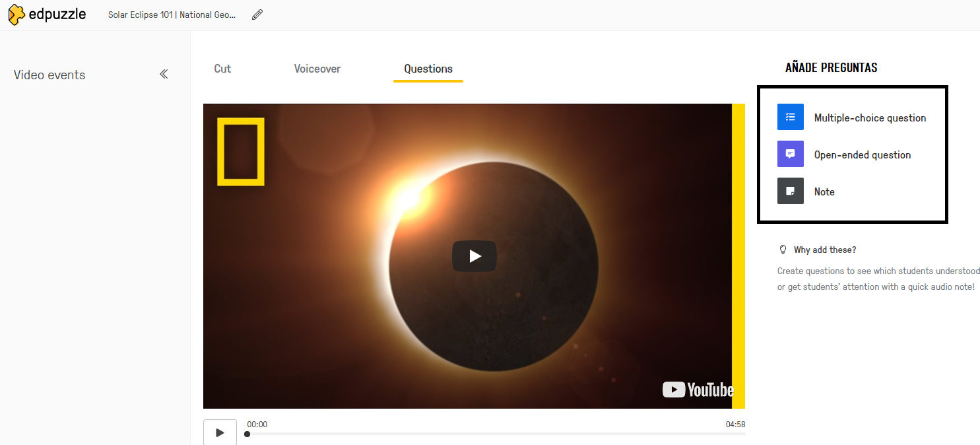Open the Voiceover tab
The height and width of the screenshot is (445, 980).
pyautogui.click(x=317, y=69)
